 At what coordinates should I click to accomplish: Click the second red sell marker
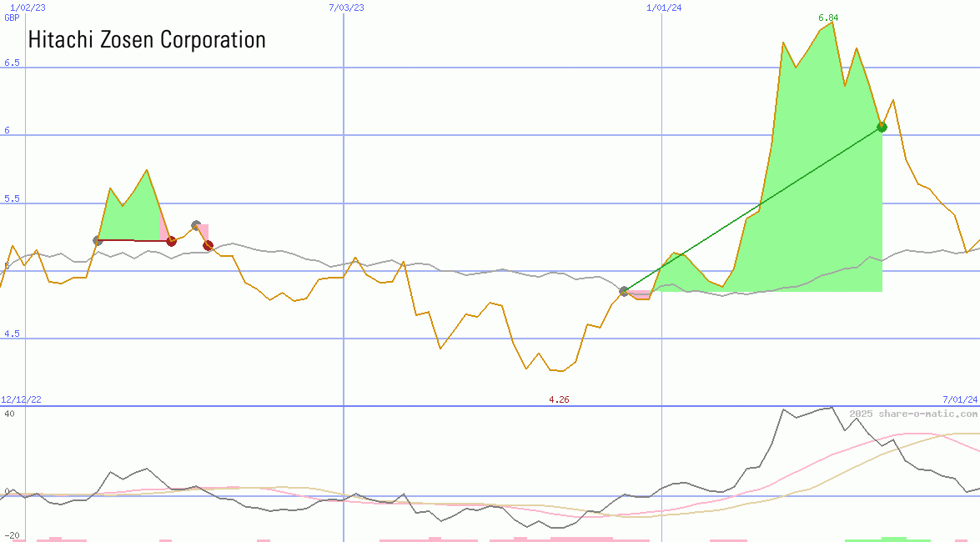tap(208, 245)
